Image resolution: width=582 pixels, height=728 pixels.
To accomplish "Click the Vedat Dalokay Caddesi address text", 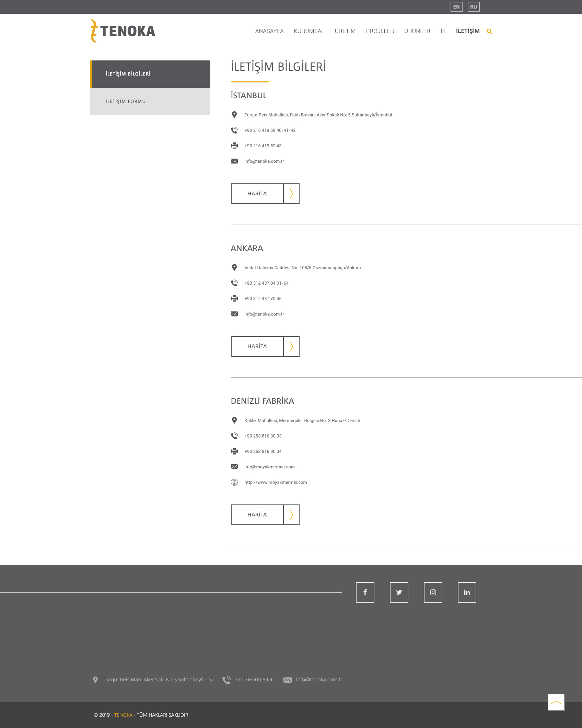I will [x=302, y=268].
